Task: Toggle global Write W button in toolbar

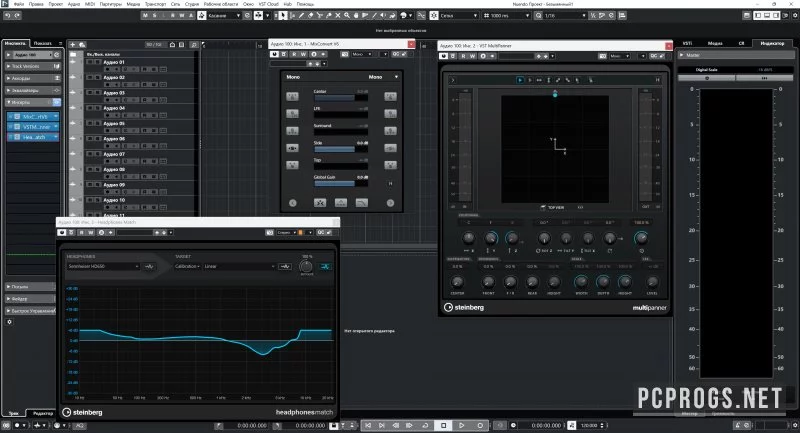Action: click(x=182, y=15)
